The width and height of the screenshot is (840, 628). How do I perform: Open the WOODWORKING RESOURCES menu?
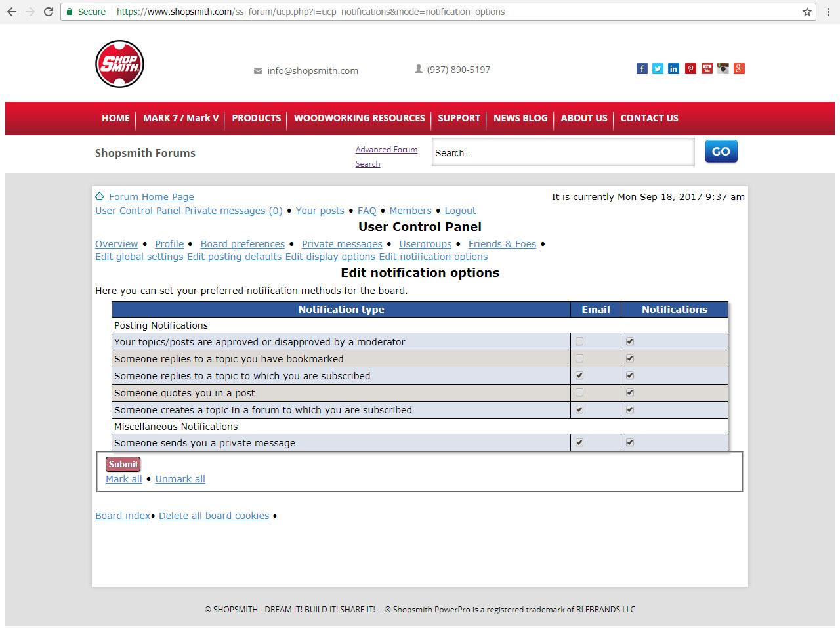click(360, 118)
